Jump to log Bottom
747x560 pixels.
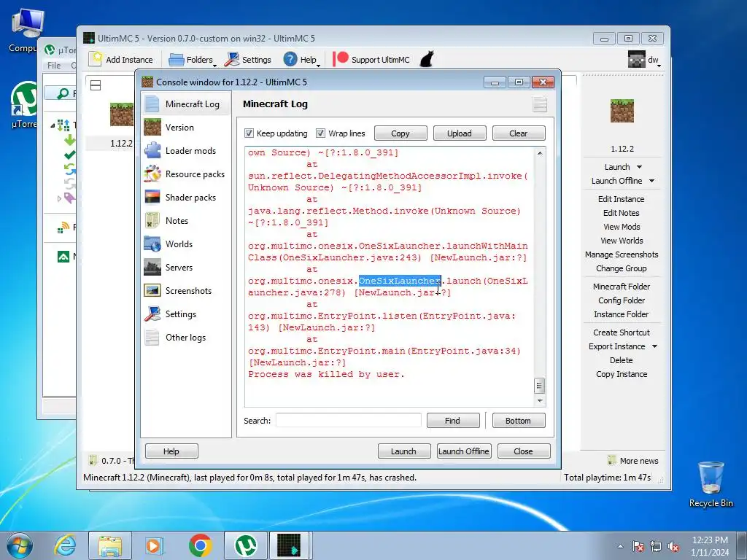tap(519, 421)
